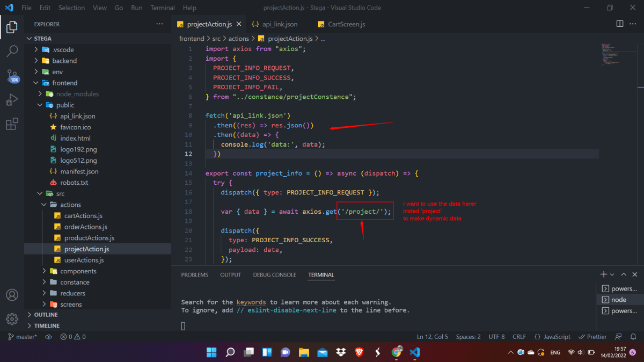Open the Explorer view in activity bar
Image resolution: width=644 pixels, height=362 pixels.
[x=12, y=26]
